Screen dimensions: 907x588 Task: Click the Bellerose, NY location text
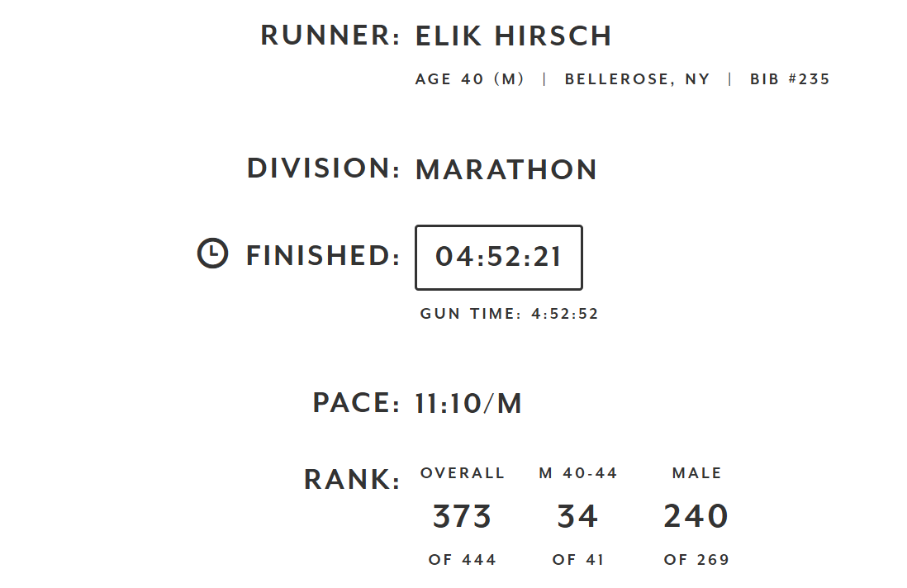click(637, 80)
